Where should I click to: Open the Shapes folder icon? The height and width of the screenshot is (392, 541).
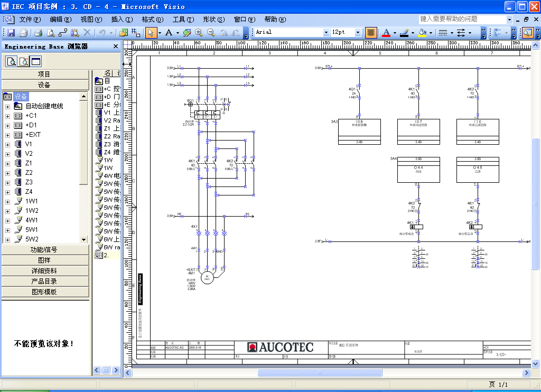pos(124,33)
